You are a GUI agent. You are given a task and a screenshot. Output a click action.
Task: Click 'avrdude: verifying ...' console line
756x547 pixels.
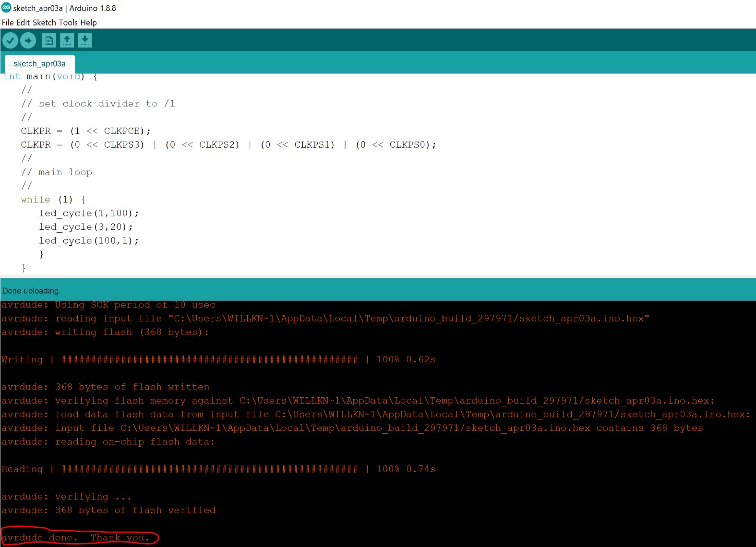[x=66, y=497]
